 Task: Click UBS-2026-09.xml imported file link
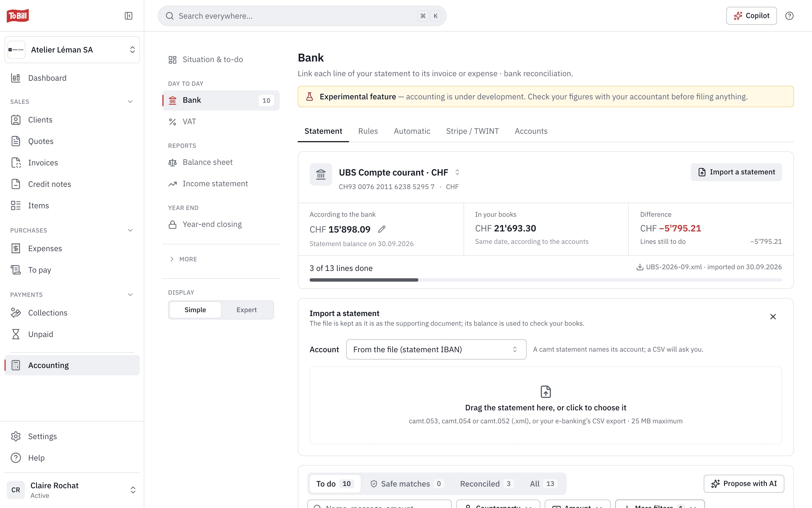click(x=709, y=267)
